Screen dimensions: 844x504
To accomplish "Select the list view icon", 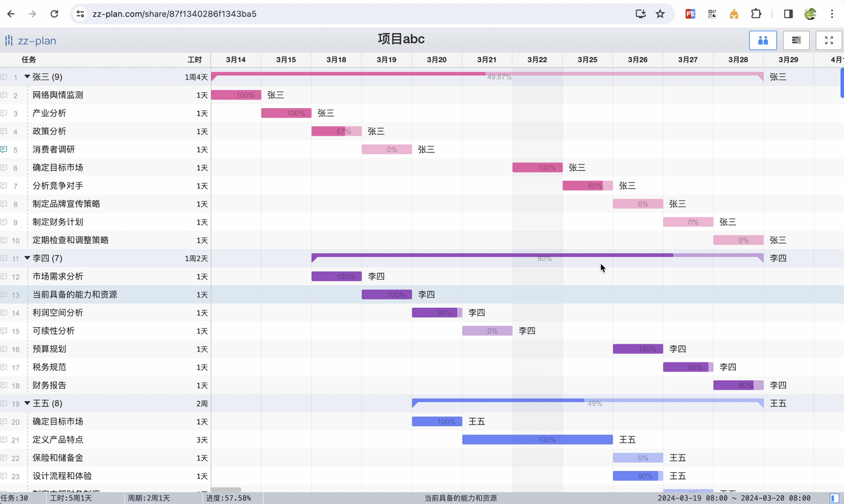I will pos(796,40).
